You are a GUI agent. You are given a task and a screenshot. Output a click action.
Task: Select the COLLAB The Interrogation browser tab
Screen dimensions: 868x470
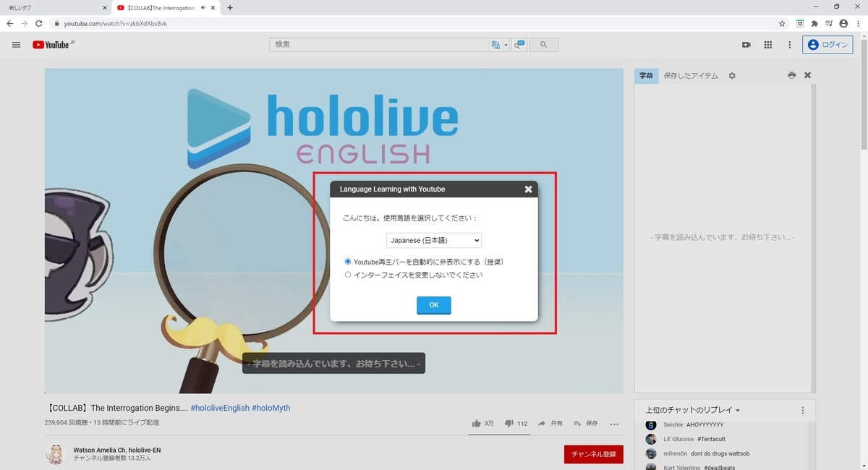coord(165,8)
